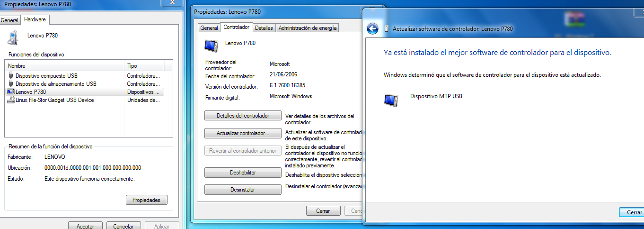This screenshot has width=644, height=229.
Task: Open Detalles del controlador
Action: (243, 116)
